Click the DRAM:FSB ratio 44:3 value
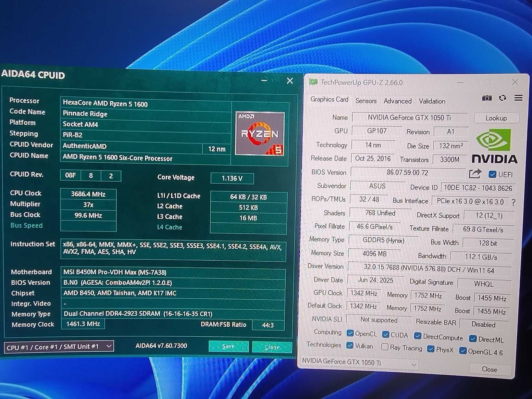 point(268,325)
